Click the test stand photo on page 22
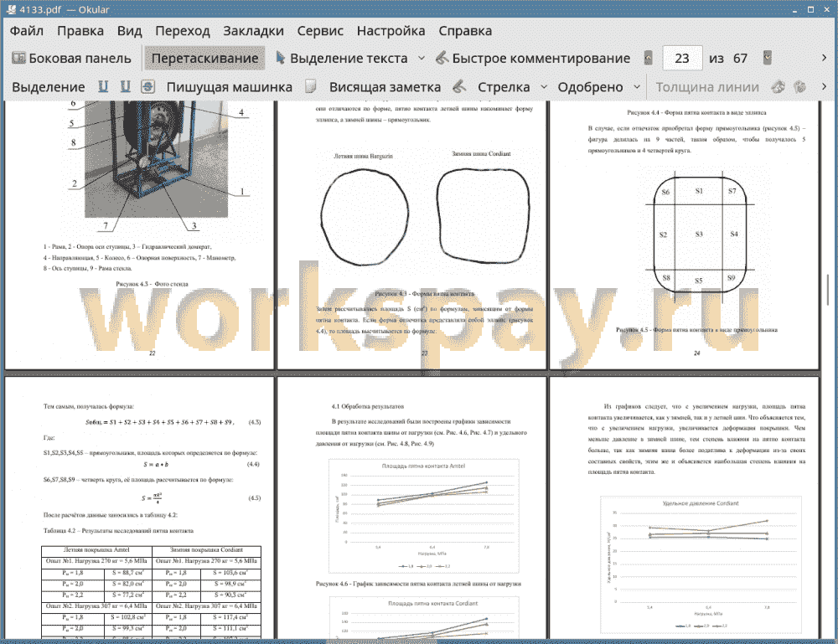The image size is (838, 644). point(156,159)
